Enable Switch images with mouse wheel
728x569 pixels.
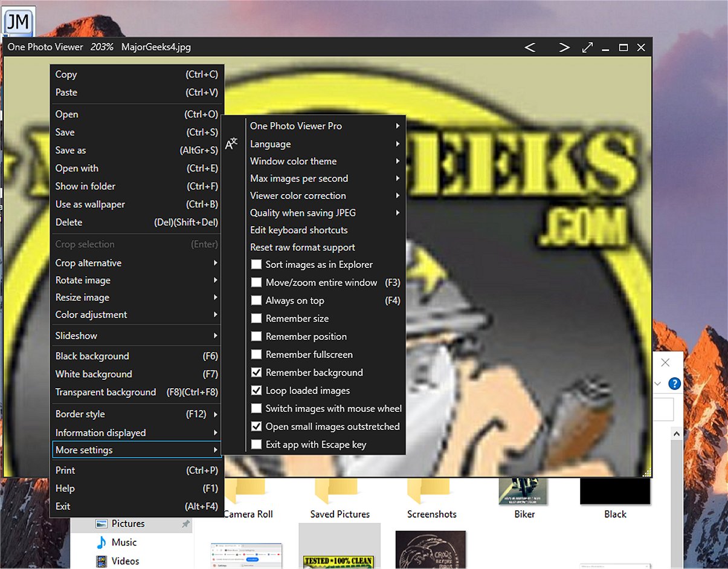pyautogui.click(x=256, y=409)
